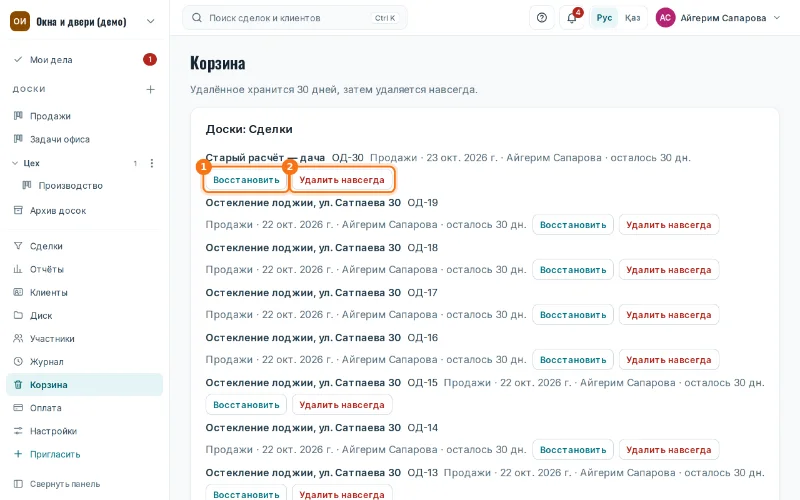Click the ОИ workspace logo

[20, 21]
